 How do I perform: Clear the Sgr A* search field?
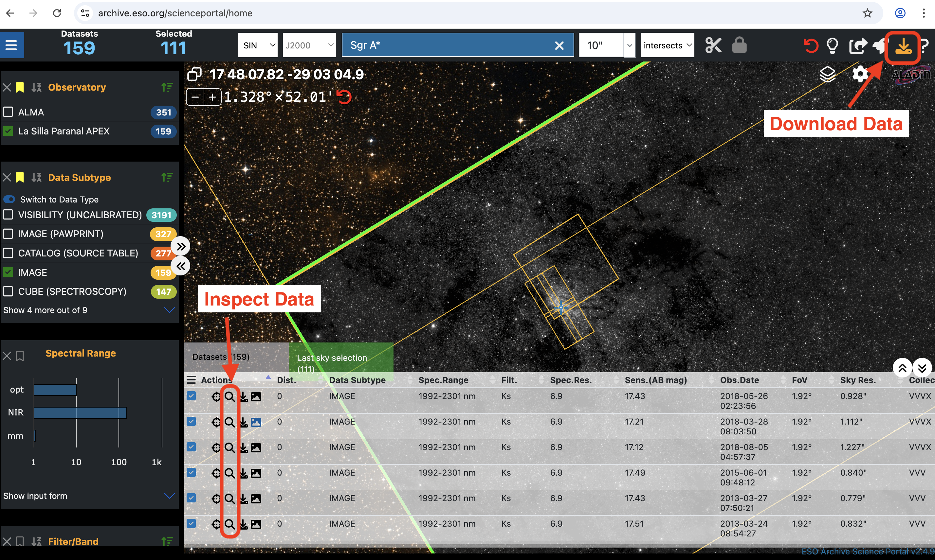(x=559, y=46)
